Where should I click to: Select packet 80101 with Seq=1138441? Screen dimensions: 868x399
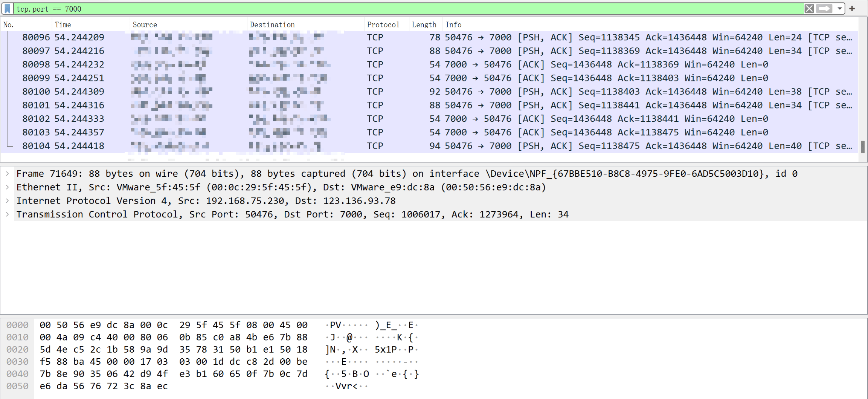[429, 105]
